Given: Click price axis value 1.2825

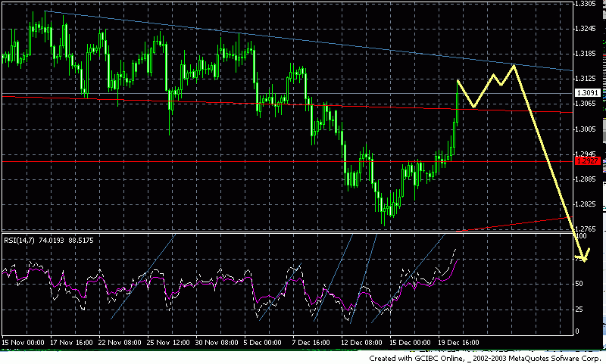Looking at the screenshot, I should pos(585,204).
